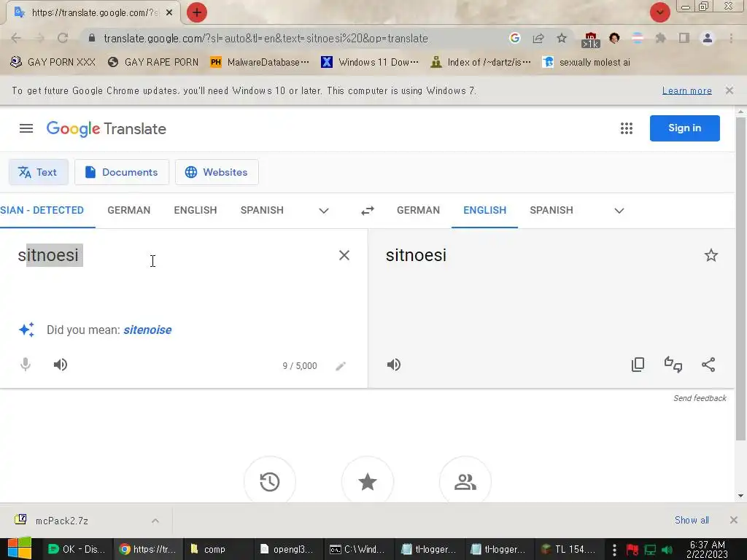Choose Spanish as source language
The image size is (747, 560).
tap(262, 210)
